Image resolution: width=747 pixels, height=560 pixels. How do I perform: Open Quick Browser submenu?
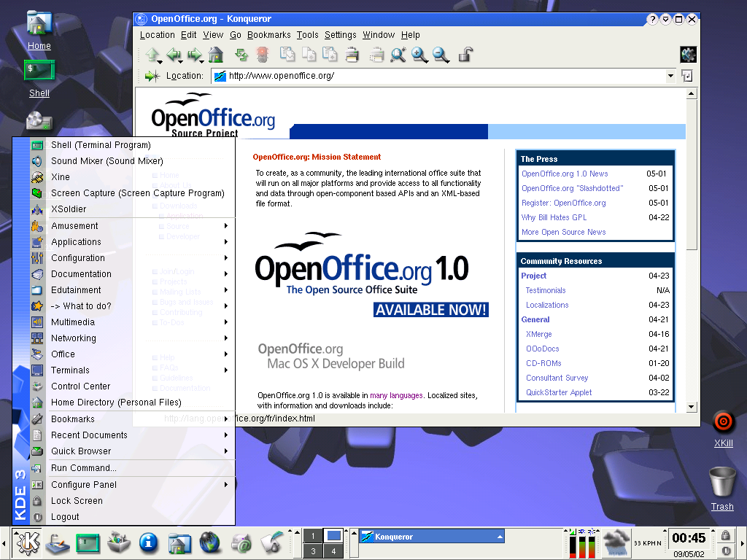[133, 451]
